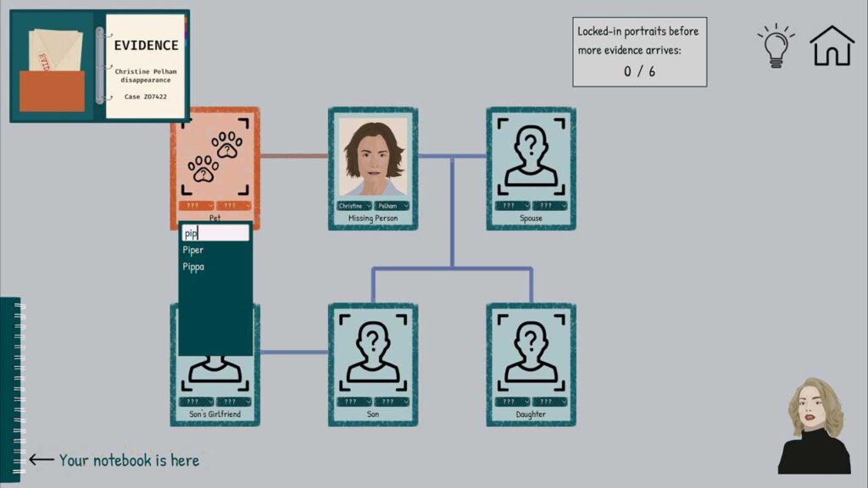This screenshot has height=488, width=868.
Task: Click the lightbulb hint icon
Action: click(775, 46)
